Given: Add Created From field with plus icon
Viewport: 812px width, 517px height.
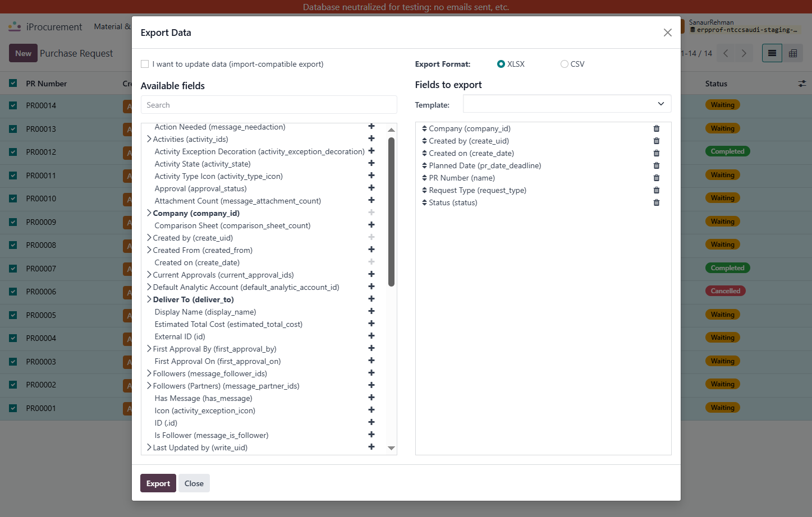Looking at the screenshot, I should click(x=371, y=250).
